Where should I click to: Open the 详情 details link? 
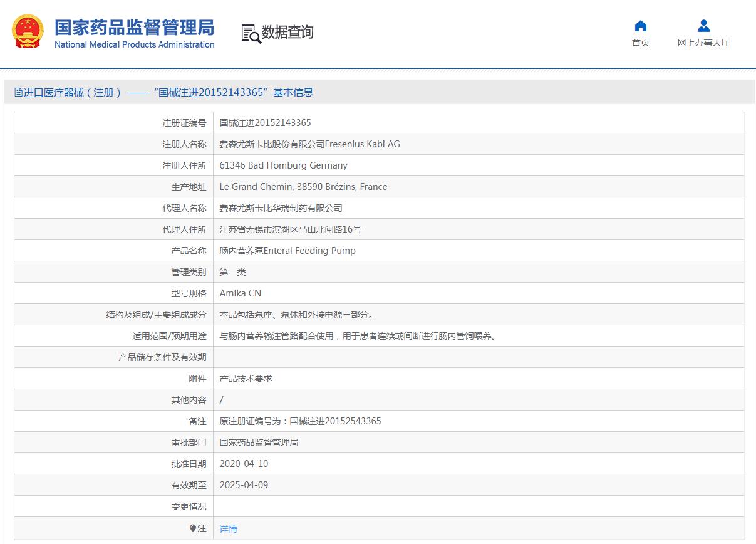[228, 529]
